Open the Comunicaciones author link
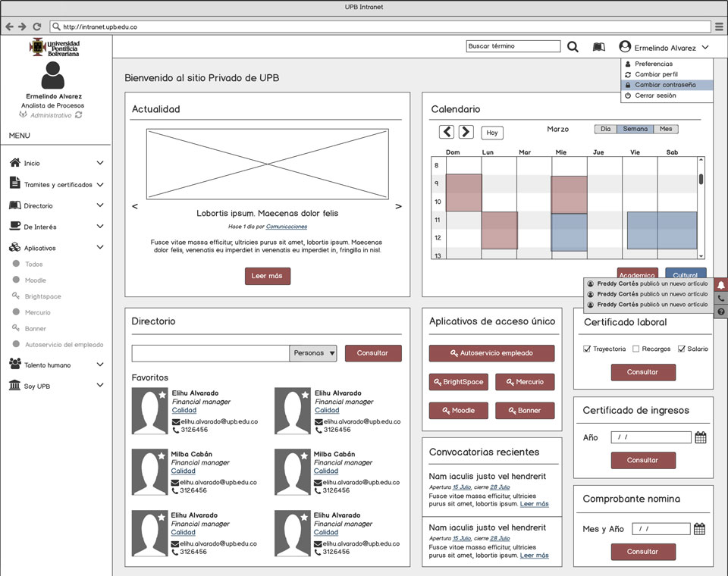This screenshot has width=728, height=576. [x=286, y=227]
